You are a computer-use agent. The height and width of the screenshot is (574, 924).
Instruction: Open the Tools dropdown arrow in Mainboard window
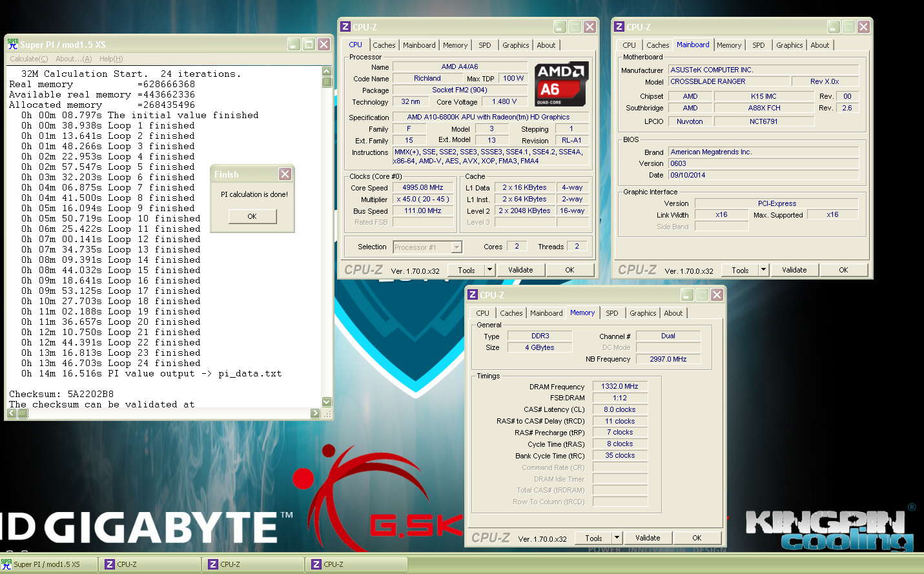coord(763,270)
